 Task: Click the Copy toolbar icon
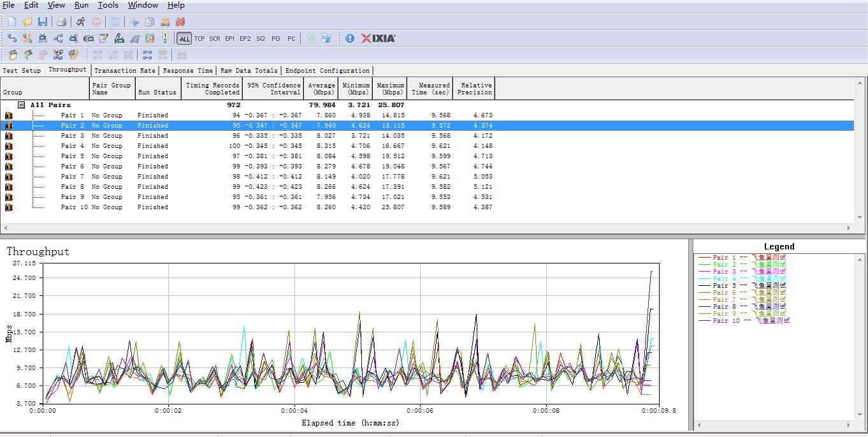click(x=150, y=22)
